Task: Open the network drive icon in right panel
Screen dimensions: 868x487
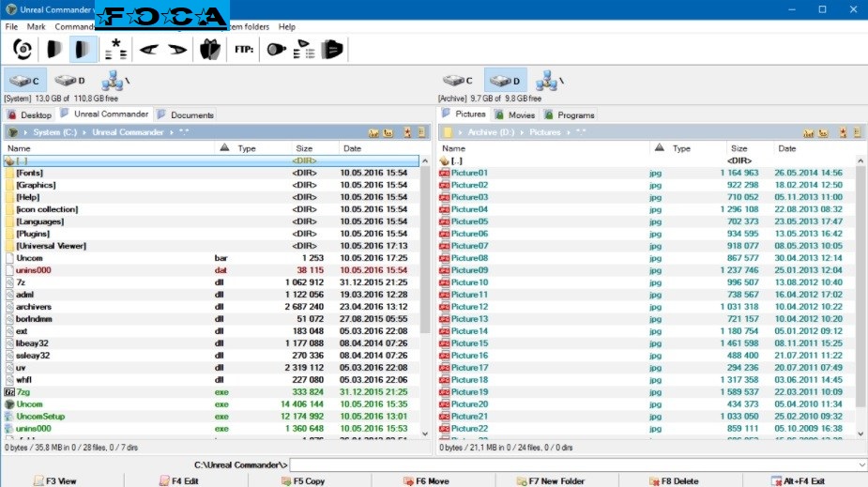Action: (x=549, y=81)
